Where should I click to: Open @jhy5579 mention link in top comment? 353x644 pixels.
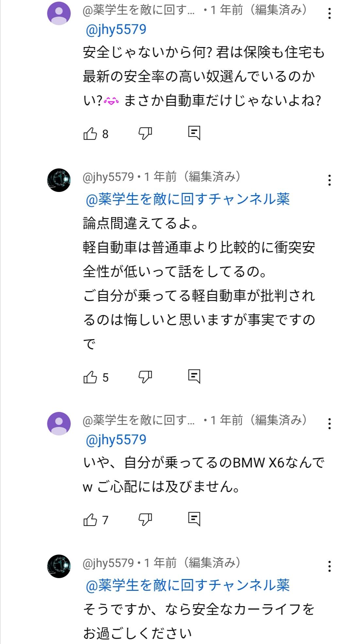click(x=116, y=30)
